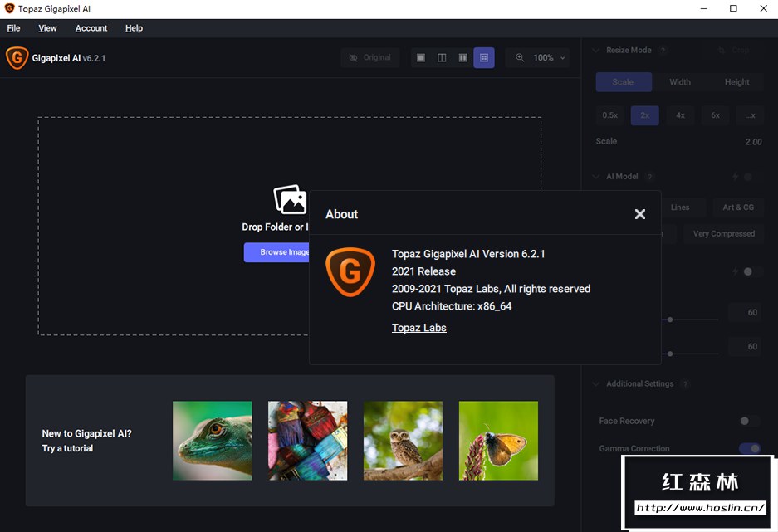Click the orange G logo in About dialog

pyautogui.click(x=350, y=271)
